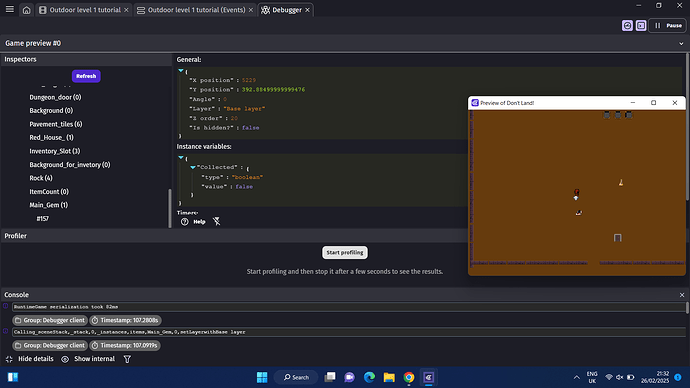The width and height of the screenshot is (690, 388).
Task: Edit the X position value 5229
Action: click(x=249, y=80)
